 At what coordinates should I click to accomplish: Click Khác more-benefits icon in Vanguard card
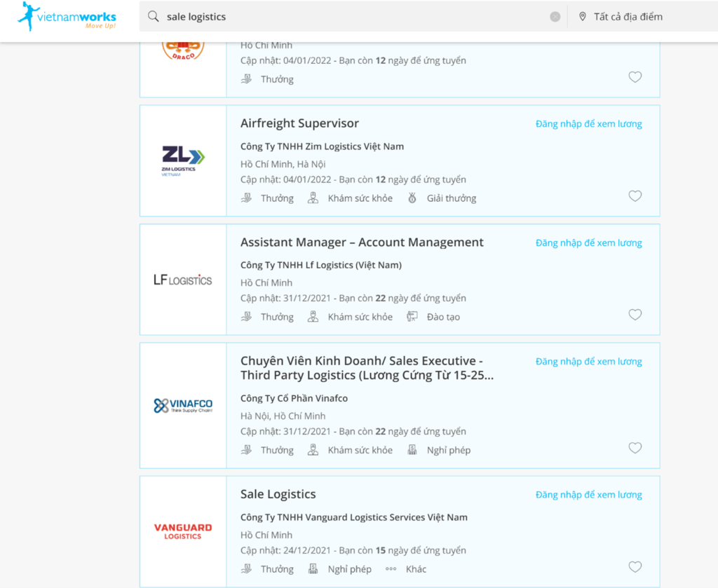[391, 569]
